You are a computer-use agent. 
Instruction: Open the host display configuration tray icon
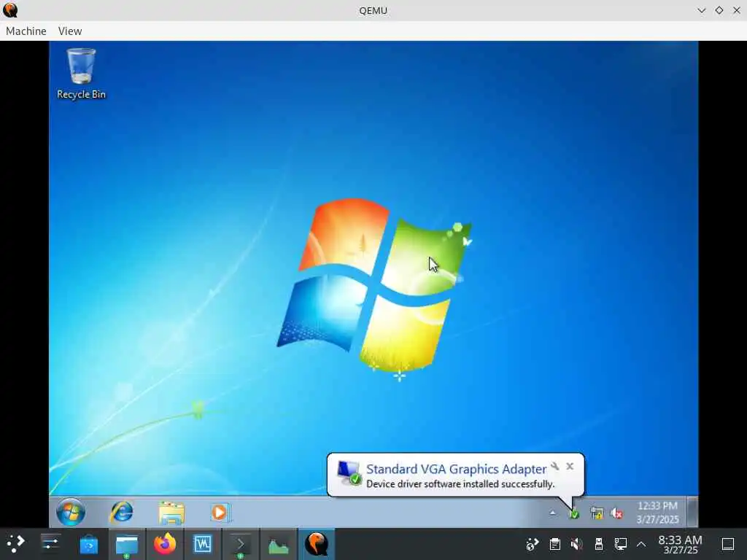621,544
